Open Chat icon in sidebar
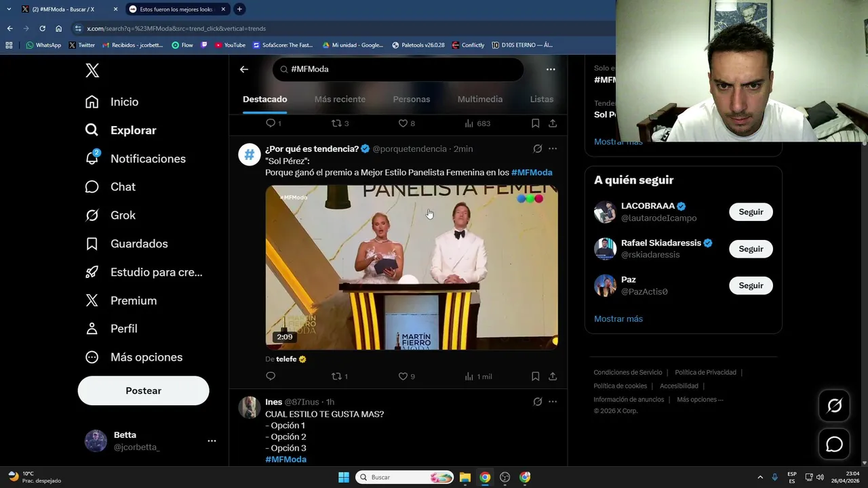This screenshot has height=488, width=868. pos(92,187)
